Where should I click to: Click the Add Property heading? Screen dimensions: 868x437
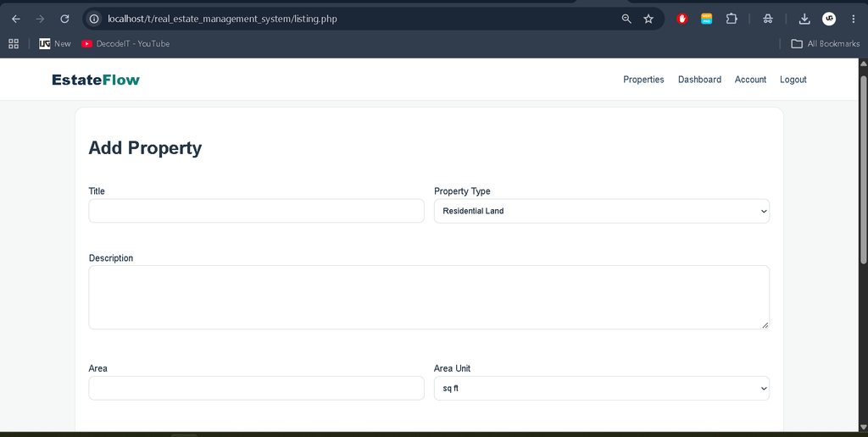pos(145,147)
